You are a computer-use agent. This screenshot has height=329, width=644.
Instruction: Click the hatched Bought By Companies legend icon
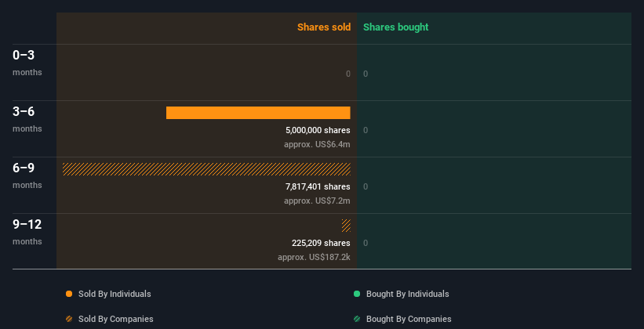(357, 319)
